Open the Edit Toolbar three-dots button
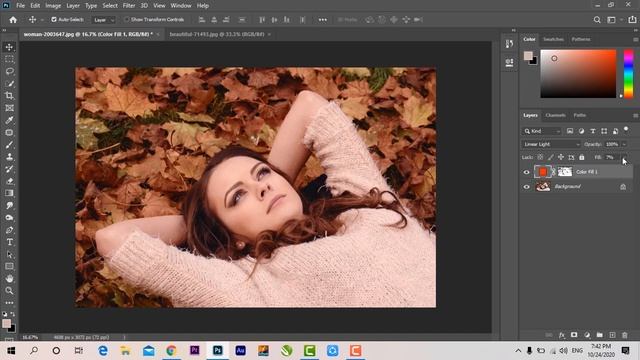 click(x=9, y=303)
